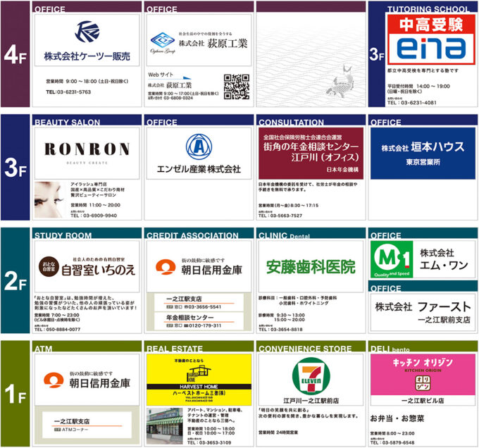Click the TUTORING SCHOOL header
This screenshot has height=448, width=479.
click(x=428, y=9)
